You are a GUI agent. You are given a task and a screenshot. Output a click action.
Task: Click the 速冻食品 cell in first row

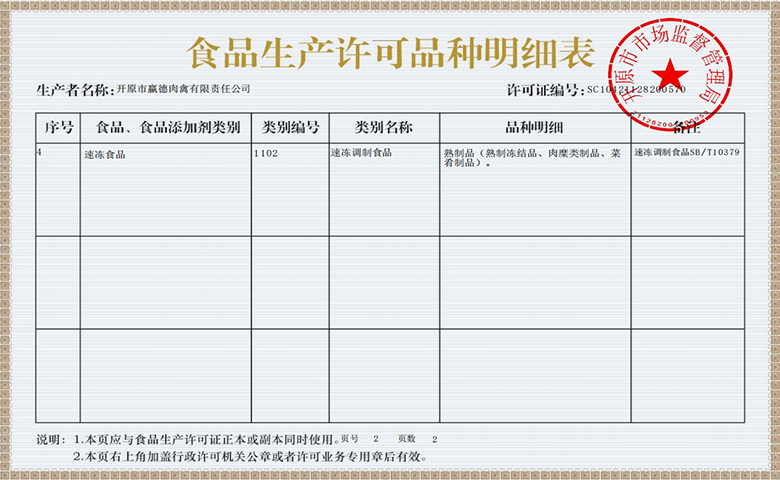[x=105, y=155]
